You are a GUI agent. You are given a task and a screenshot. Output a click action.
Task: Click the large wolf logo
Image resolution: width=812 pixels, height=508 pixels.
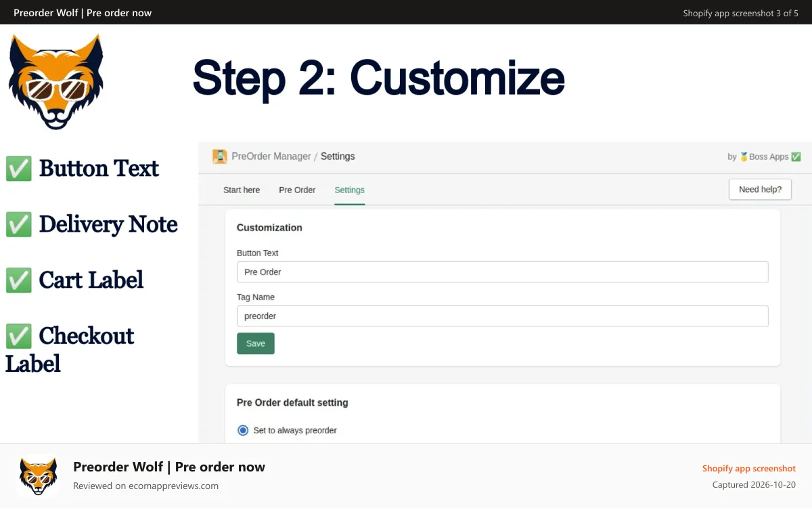[x=56, y=81]
